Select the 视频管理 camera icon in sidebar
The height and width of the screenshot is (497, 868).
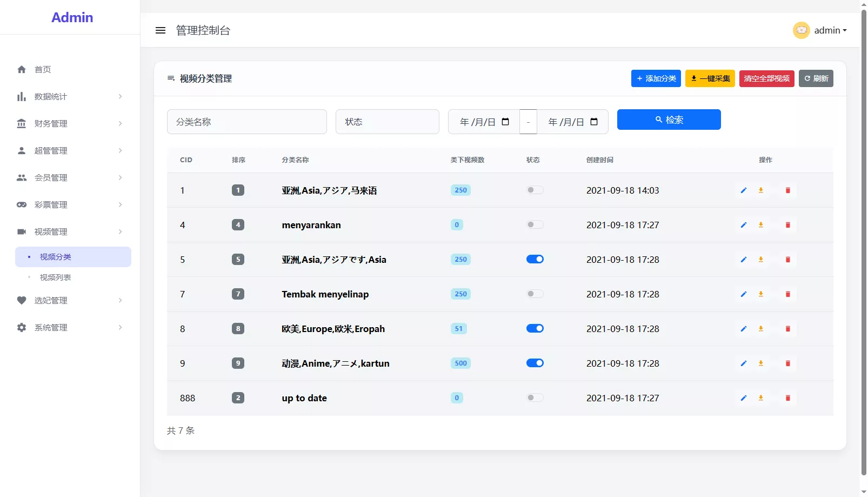[22, 231]
